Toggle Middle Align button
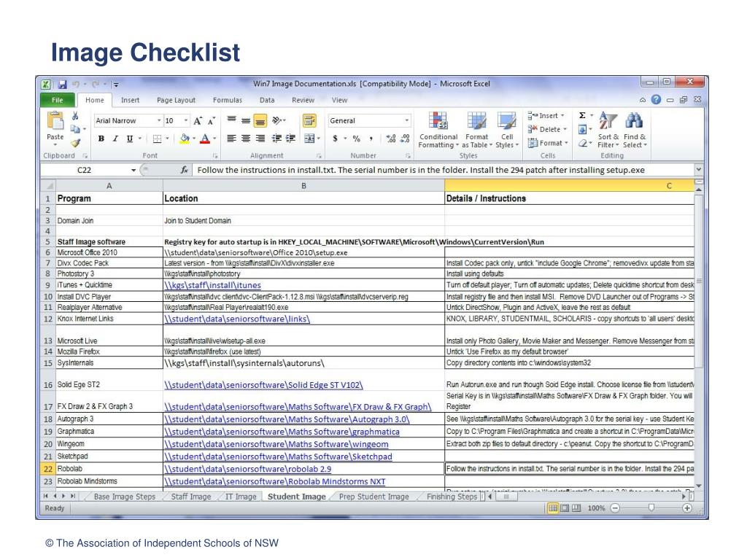747x560 pixels. (246, 121)
